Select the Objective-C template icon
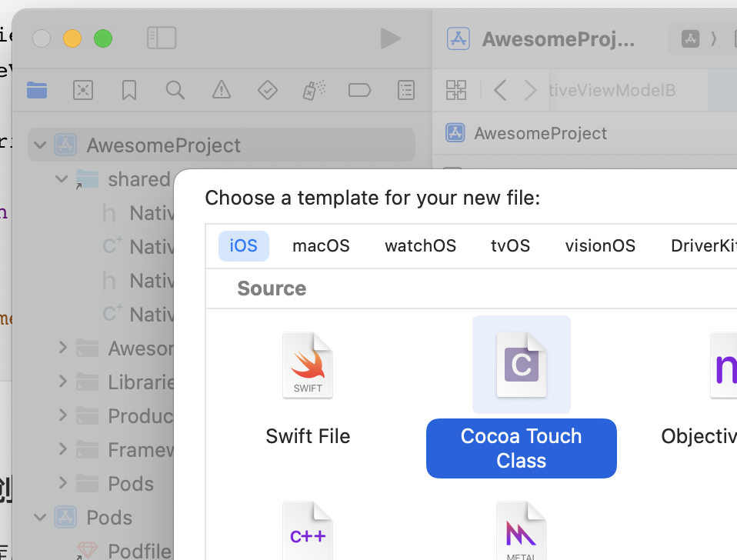 724,365
